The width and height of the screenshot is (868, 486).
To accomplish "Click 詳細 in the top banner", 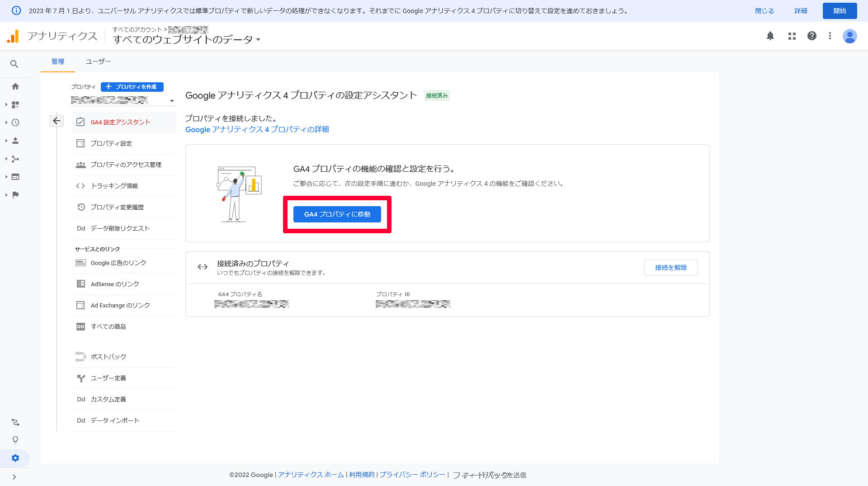I will [x=801, y=11].
